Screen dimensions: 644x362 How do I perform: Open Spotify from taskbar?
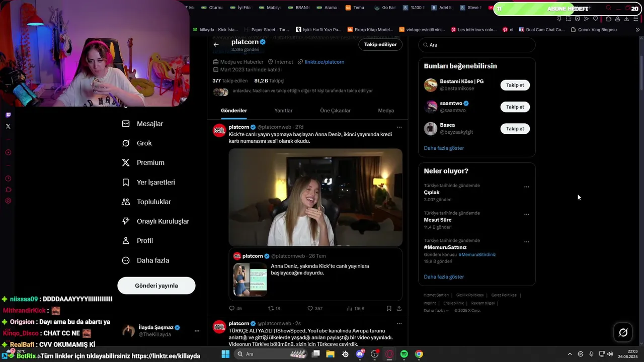[404, 354]
